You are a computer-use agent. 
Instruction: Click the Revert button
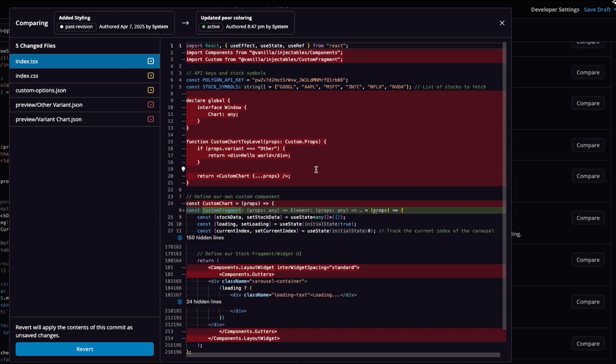[84, 349]
